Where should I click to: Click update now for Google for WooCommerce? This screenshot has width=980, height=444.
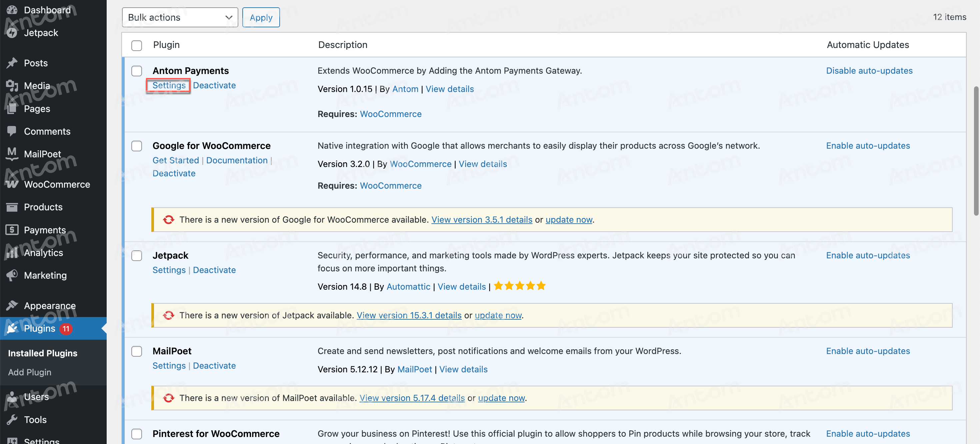569,220
